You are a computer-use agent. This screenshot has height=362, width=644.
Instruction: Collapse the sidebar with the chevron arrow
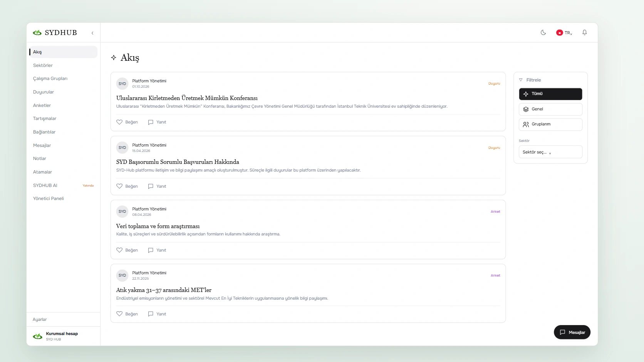point(92,33)
